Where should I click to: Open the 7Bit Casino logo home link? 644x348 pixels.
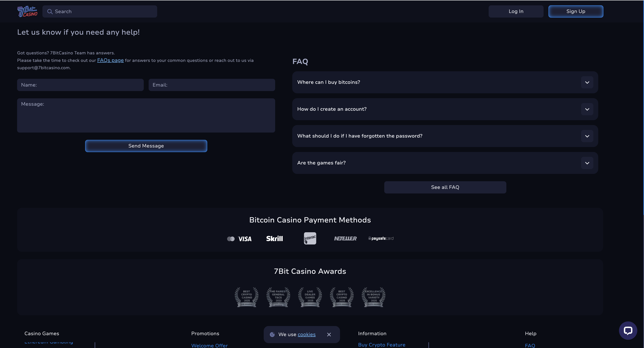(27, 11)
